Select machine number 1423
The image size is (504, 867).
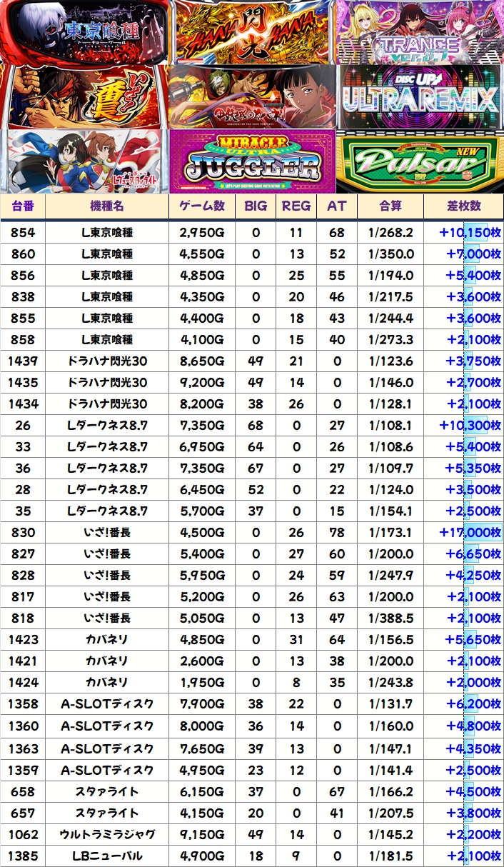point(23,639)
